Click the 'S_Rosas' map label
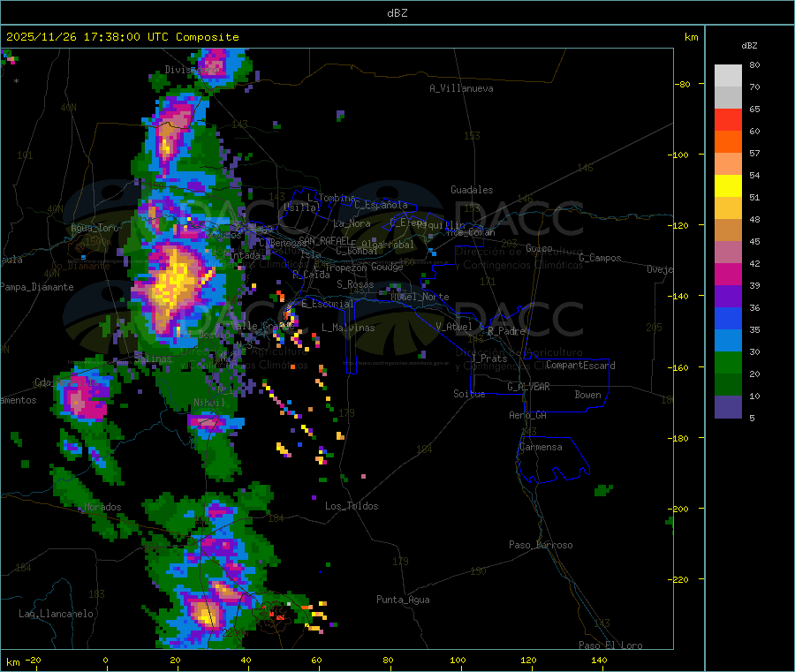 355,284
